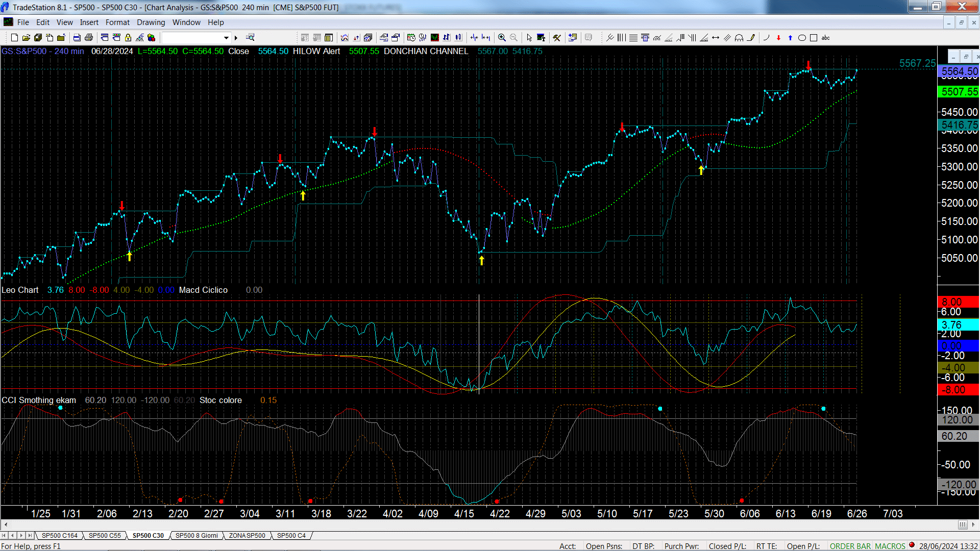The height and width of the screenshot is (551, 980).
Task: Select the ellipse drawing tool
Action: coord(802,38)
